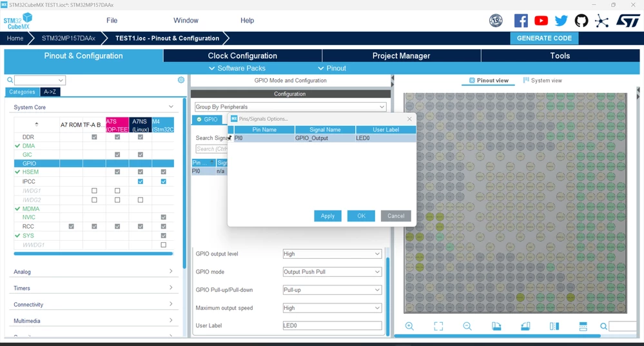Open the Help menu
This screenshot has height=346, width=644.
pyautogui.click(x=248, y=20)
